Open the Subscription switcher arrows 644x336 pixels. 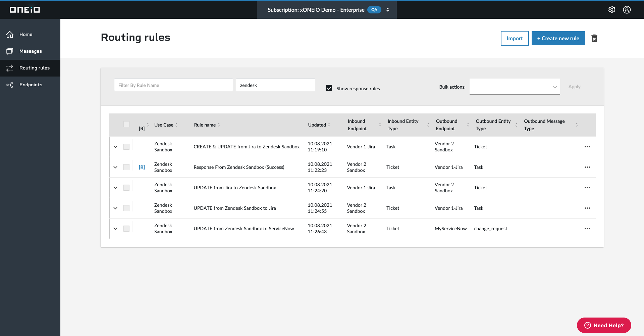click(388, 10)
